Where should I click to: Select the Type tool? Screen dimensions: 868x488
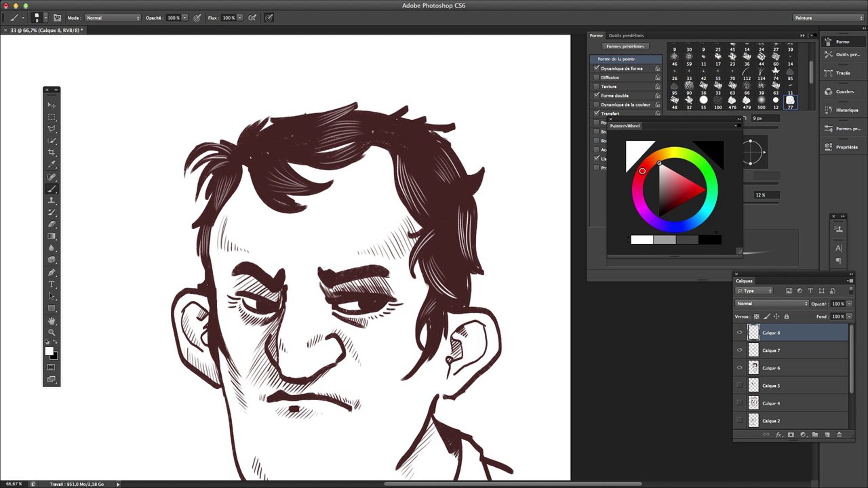[51, 284]
